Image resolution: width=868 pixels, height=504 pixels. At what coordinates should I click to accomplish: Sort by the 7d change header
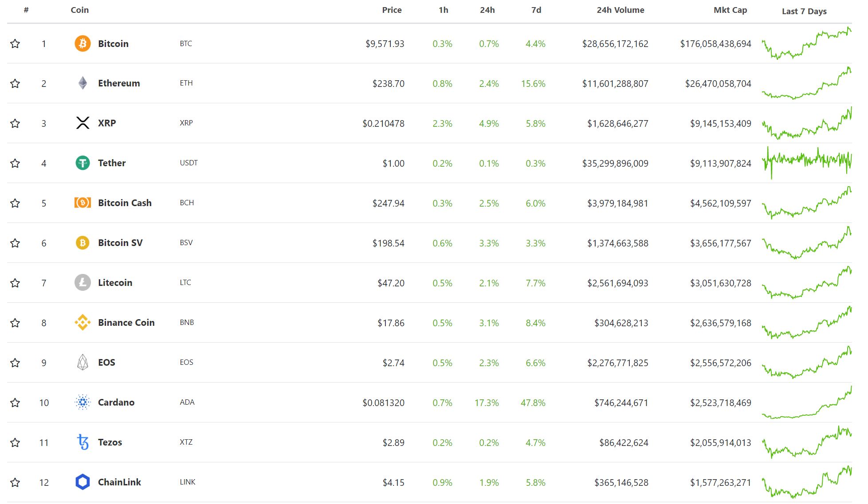click(x=536, y=10)
